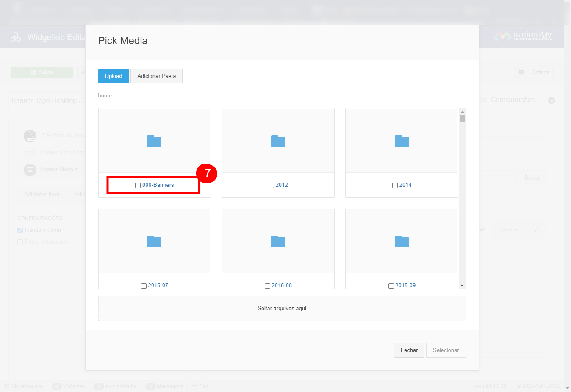571x392 pixels.
Task: Click Adicionar Pasta to add folder
Action: click(156, 76)
